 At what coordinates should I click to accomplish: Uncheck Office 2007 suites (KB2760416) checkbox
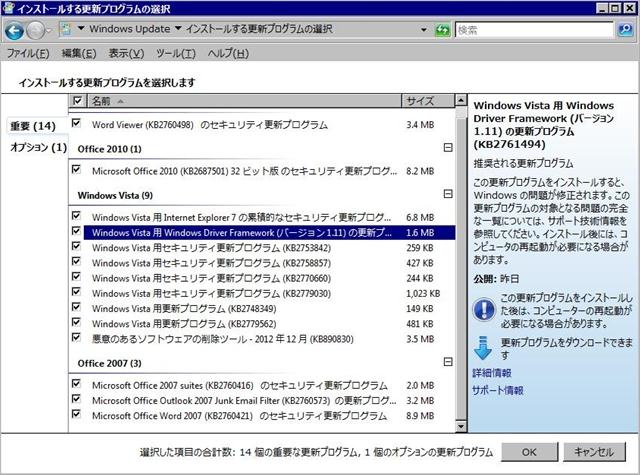point(76,383)
